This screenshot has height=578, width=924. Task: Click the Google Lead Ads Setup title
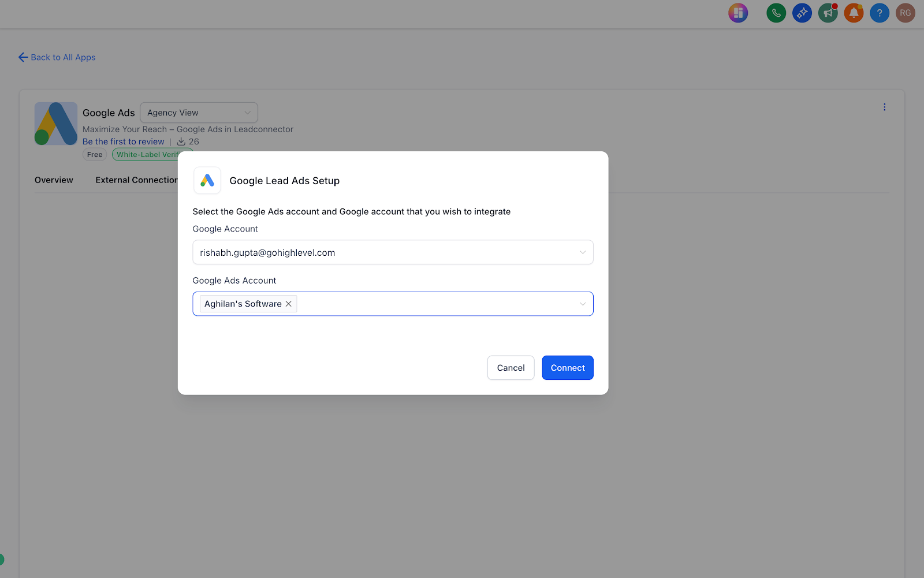click(285, 181)
